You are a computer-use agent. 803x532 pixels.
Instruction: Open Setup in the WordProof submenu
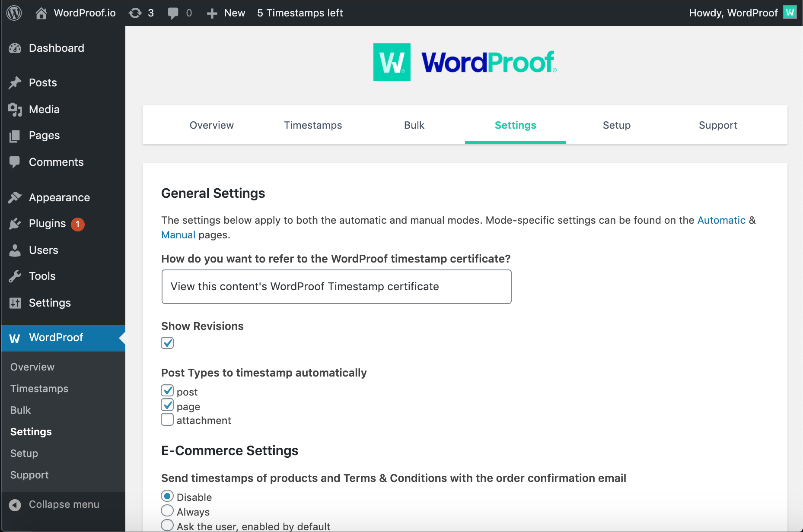coord(24,453)
